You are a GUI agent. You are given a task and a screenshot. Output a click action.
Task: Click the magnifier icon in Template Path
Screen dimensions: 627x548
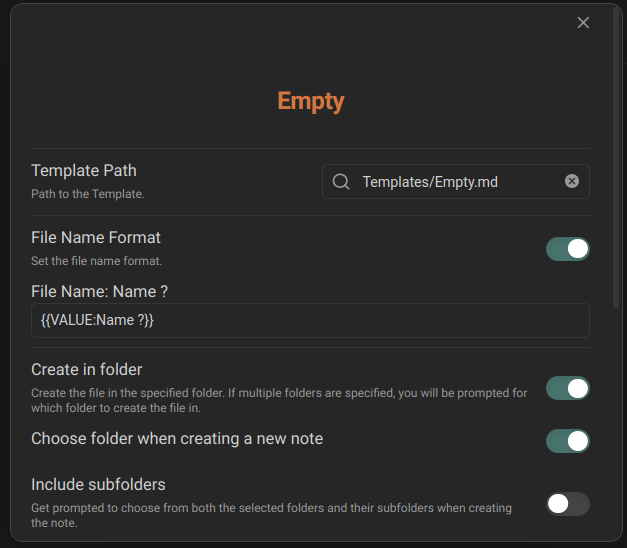[x=341, y=182]
